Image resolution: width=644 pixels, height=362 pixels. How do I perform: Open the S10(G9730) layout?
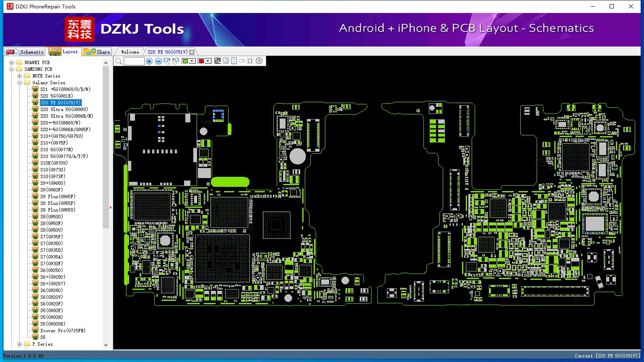53,170
